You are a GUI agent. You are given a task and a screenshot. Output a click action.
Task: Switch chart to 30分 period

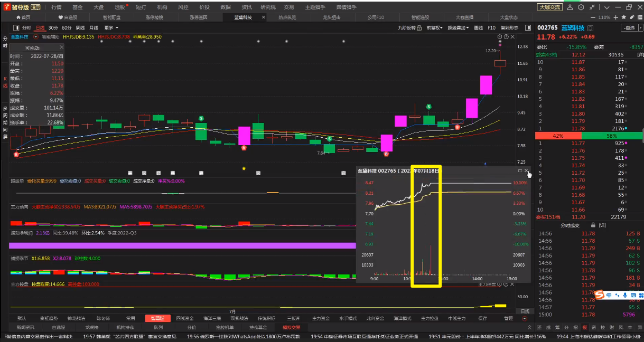53,27
